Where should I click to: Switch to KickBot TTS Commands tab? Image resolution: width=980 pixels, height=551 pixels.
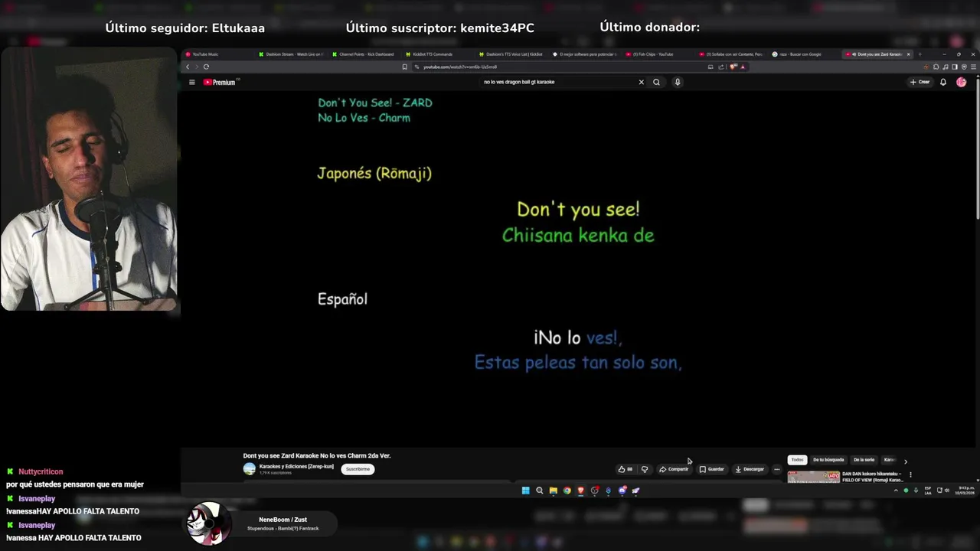[433, 54]
